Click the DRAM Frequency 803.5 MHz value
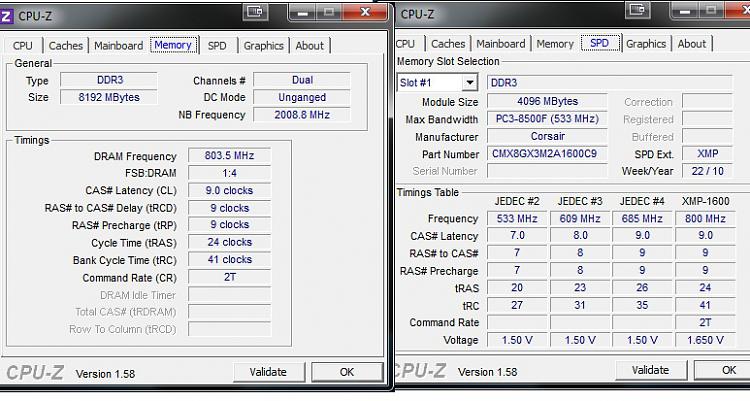Viewport: 750px width, 401px height. 230,156
